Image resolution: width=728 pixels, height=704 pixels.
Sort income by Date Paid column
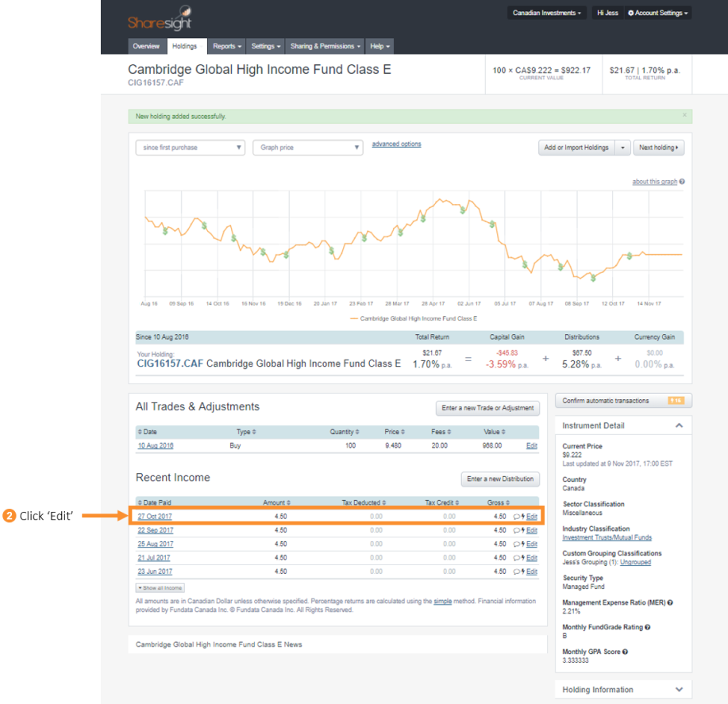point(154,502)
